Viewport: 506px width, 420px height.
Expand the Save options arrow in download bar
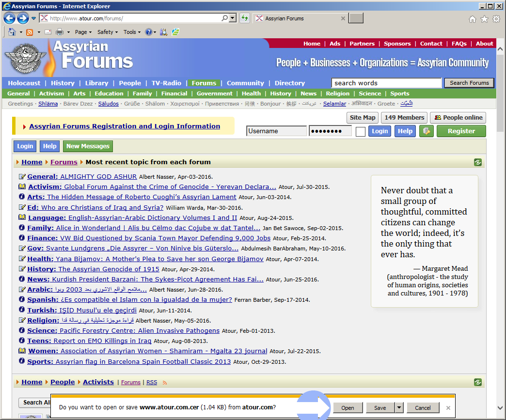coord(399,408)
